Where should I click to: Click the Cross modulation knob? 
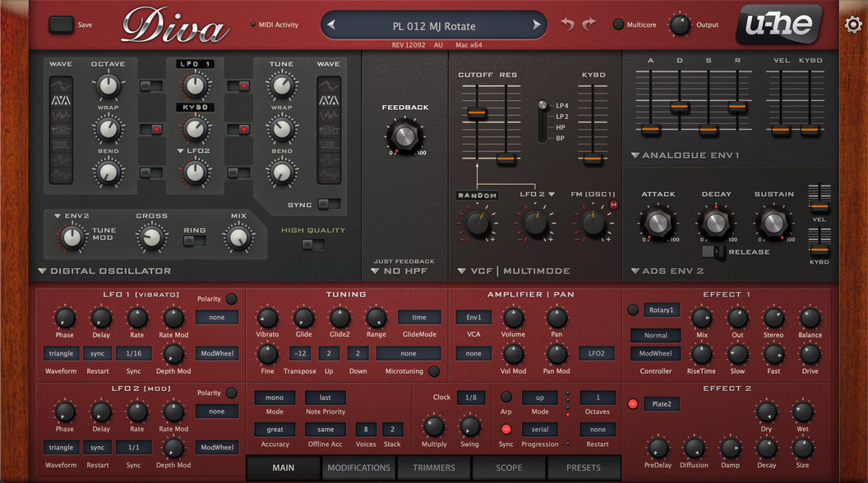pyautogui.click(x=152, y=238)
